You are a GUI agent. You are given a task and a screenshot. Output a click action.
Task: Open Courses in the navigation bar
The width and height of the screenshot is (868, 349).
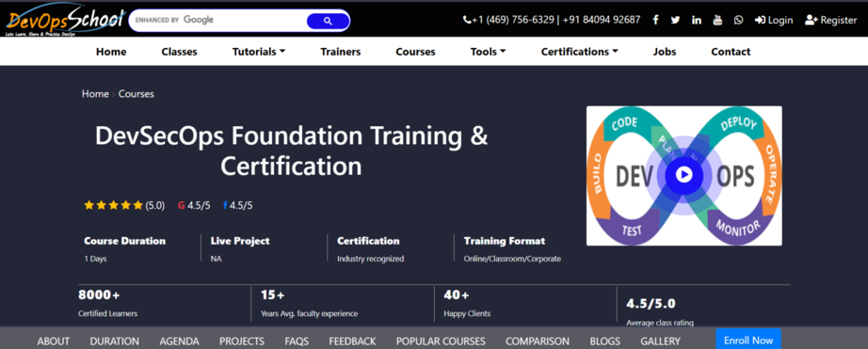tap(415, 52)
